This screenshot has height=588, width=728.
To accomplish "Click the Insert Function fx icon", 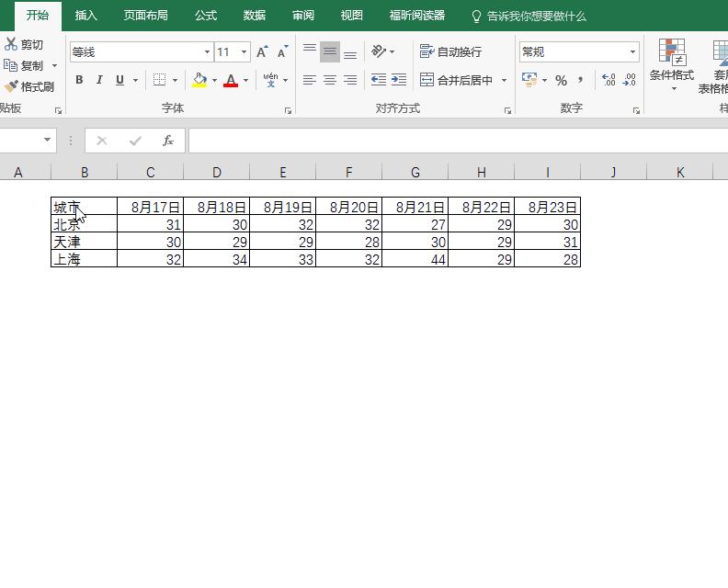I will (x=168, y=141).
